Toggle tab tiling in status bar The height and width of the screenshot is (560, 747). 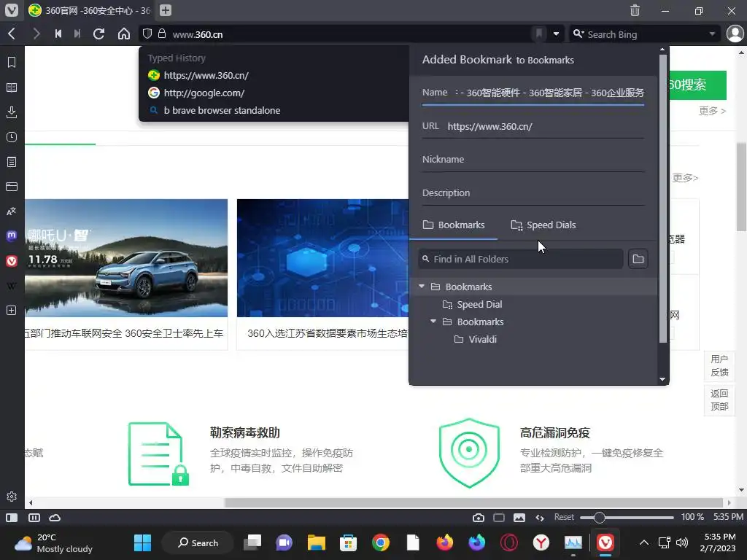tap(34, 518)
